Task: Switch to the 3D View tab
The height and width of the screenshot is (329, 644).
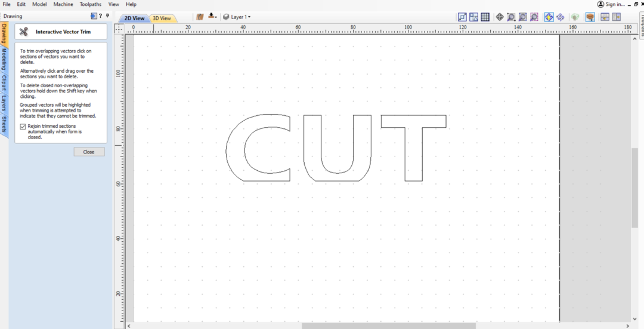Action: [162, 19]
